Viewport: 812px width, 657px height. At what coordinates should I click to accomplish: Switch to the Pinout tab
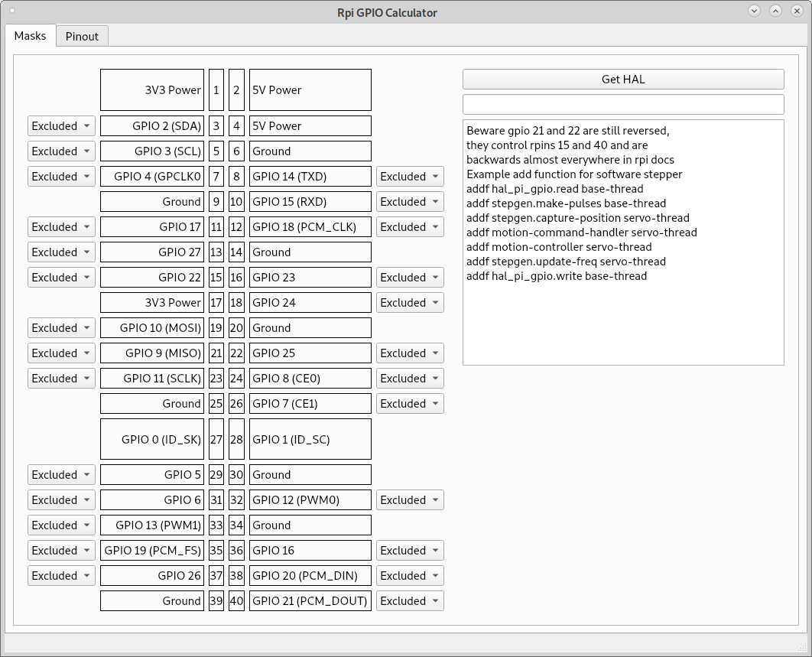82,36
